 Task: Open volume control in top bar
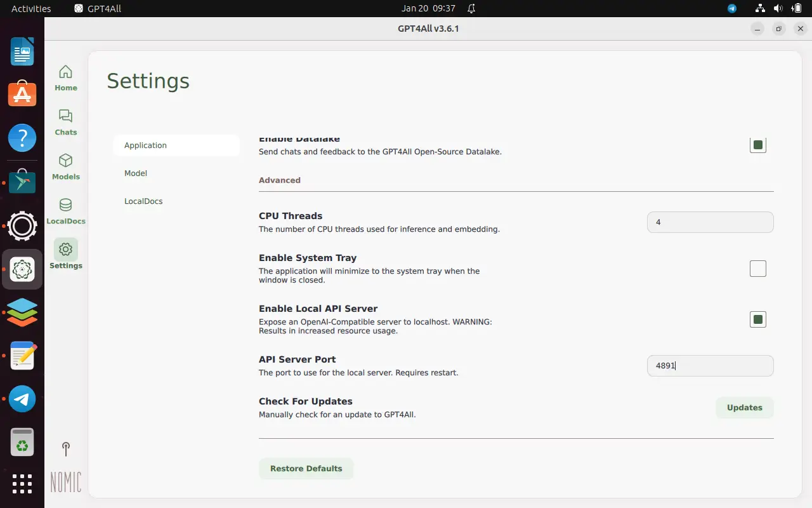tap(778, 9)
